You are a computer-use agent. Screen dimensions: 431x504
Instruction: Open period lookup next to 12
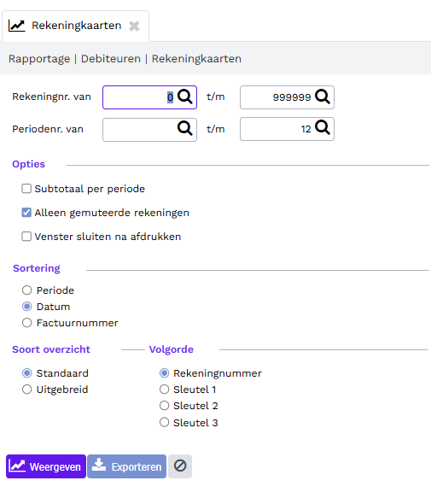[x=323, y=127]
